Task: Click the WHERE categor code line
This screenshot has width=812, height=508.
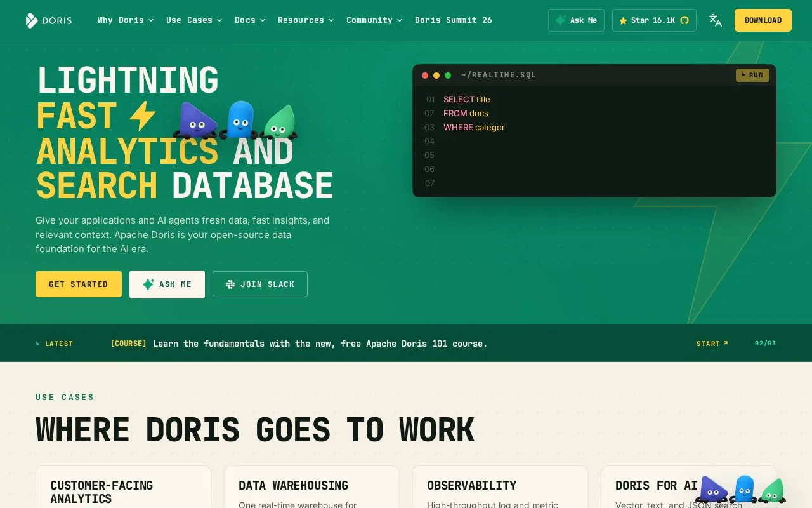Action: click(x=474, y=128)
